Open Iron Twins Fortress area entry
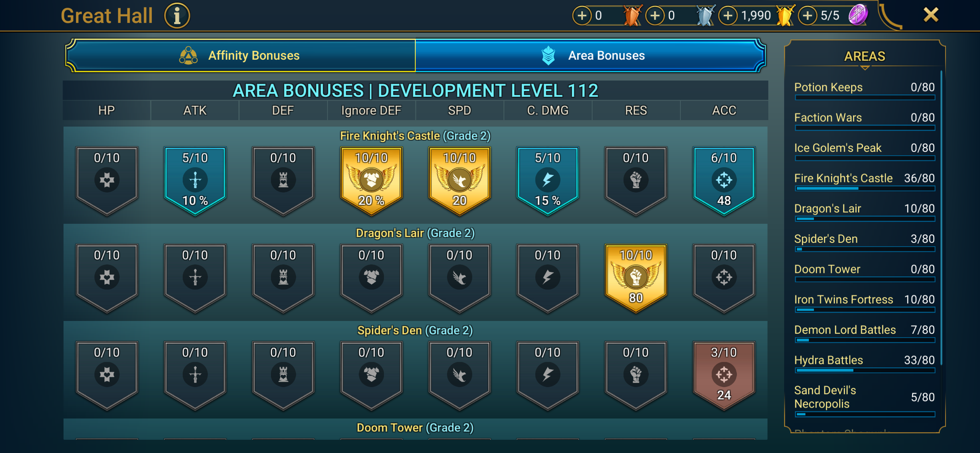The image size is (980, 453). point(864,303)
